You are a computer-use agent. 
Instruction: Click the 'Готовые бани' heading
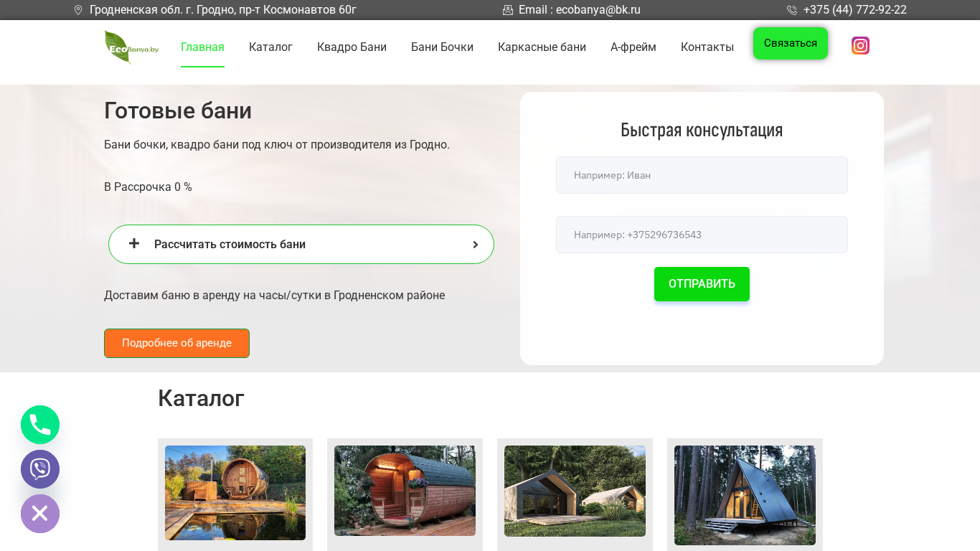(x=178, y=110)
